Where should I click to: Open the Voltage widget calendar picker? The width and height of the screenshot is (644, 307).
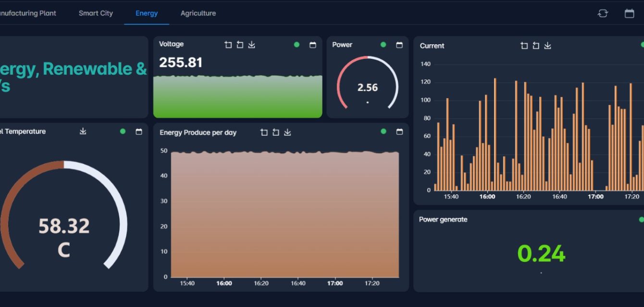[x=313, y=45]
